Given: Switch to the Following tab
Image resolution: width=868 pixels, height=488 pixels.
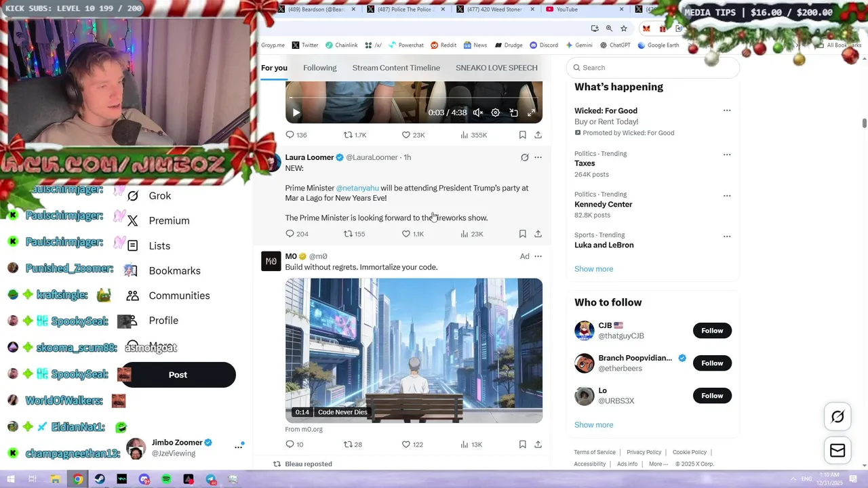Looking at the screenshot, I should click(x=319, y=68).
